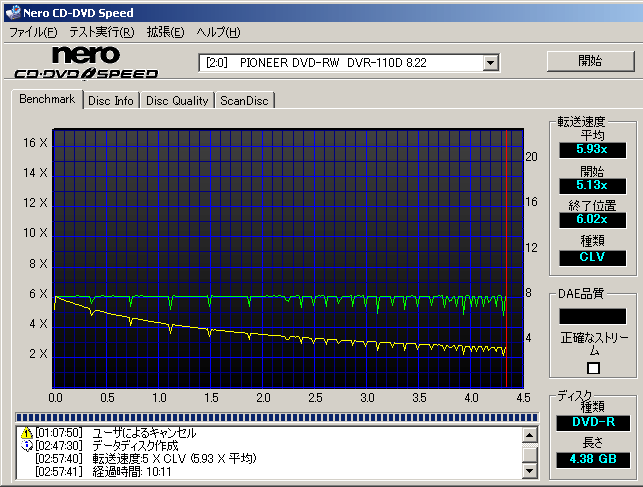Click the blue progress bar below the graph
This screenshot has height=487, width=643.
point(277,417)
